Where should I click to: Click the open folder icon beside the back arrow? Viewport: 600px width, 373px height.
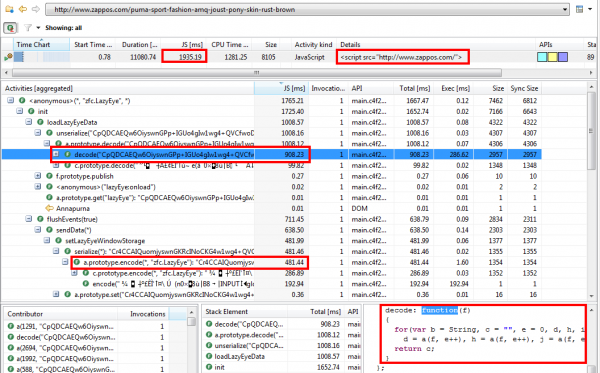pos(9,8)
